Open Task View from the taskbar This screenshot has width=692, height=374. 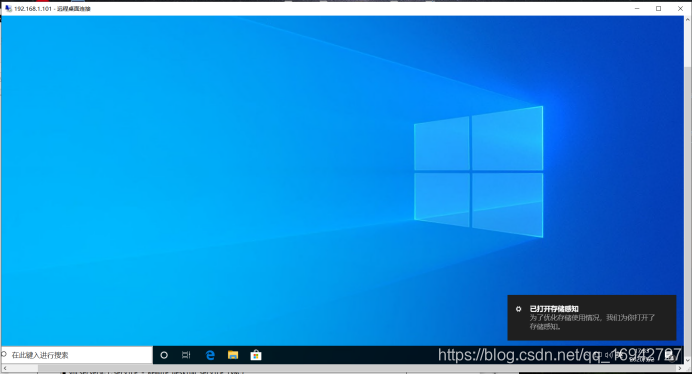click(186, 355)
